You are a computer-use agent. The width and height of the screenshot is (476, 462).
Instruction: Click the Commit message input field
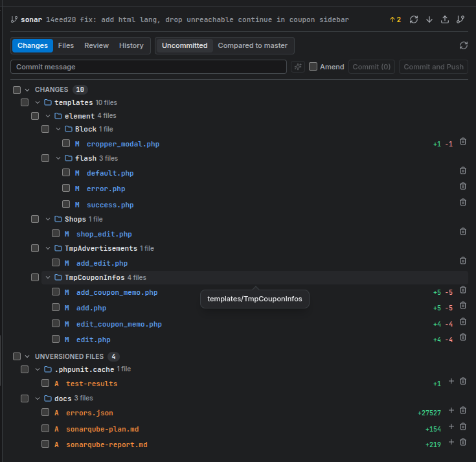[x=148, y=67]
